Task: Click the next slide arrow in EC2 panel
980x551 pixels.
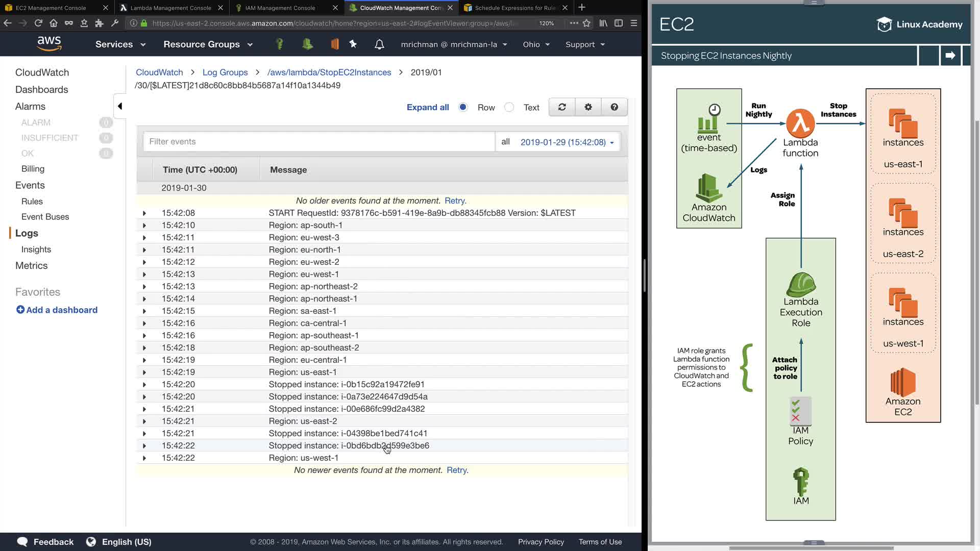Action: coord(950,56)
